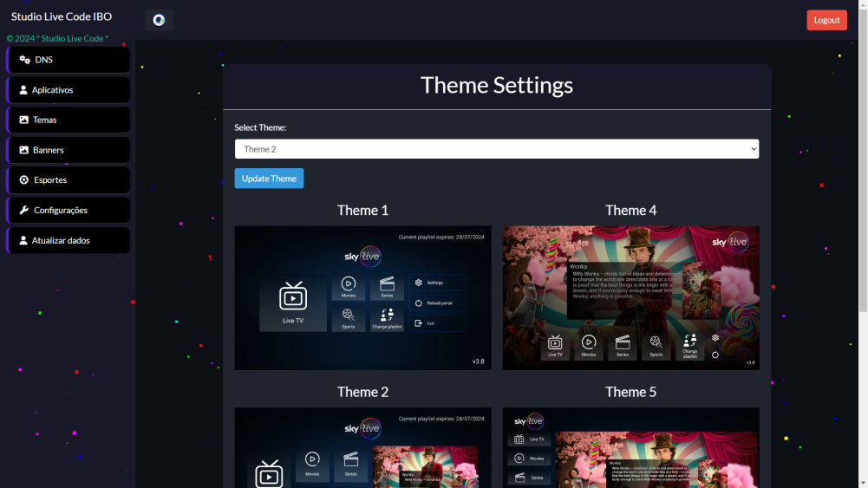Click the Atualizar dados user icon
This screenshot has height=488, width=868.
pos(23,240)
